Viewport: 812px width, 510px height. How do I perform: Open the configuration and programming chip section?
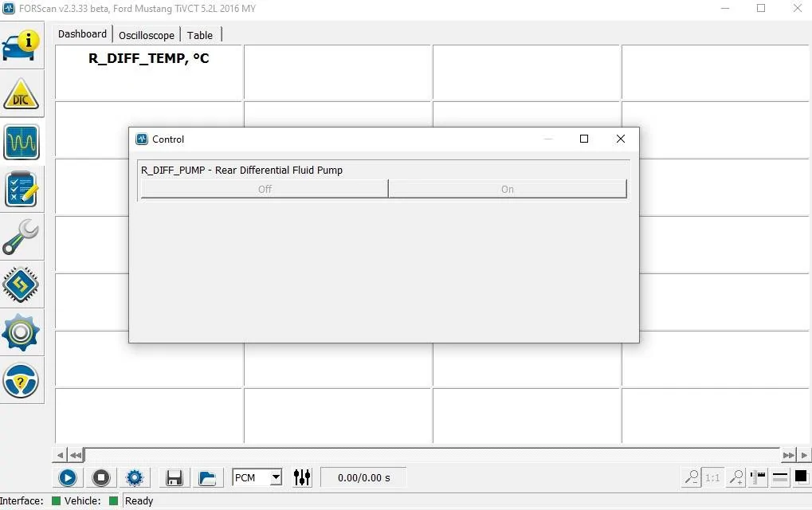point(21,284)
